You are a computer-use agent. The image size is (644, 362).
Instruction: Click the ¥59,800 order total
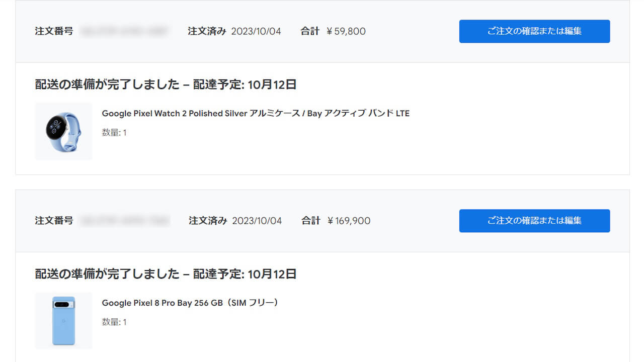347,31
